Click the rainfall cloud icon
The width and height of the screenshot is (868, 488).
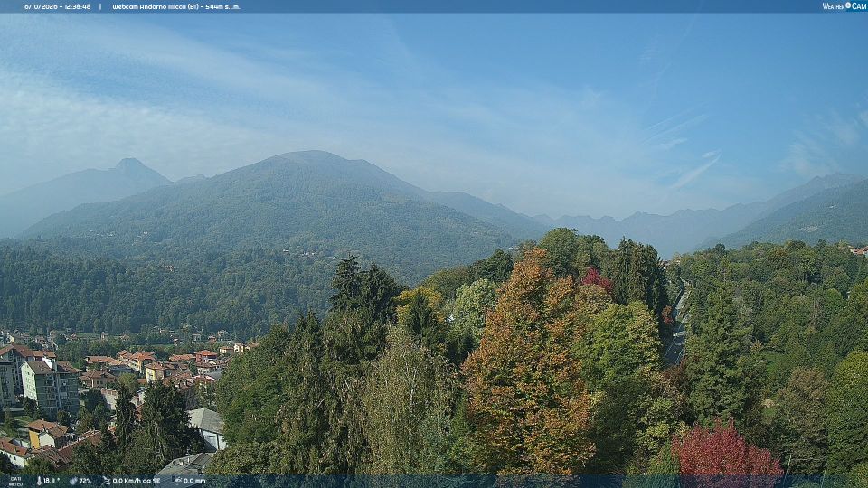[178, 480]
